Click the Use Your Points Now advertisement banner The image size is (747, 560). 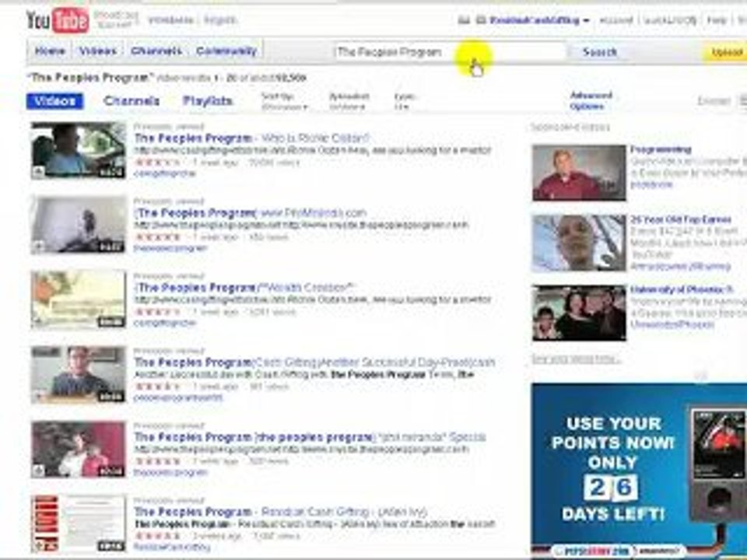(639, 471)
